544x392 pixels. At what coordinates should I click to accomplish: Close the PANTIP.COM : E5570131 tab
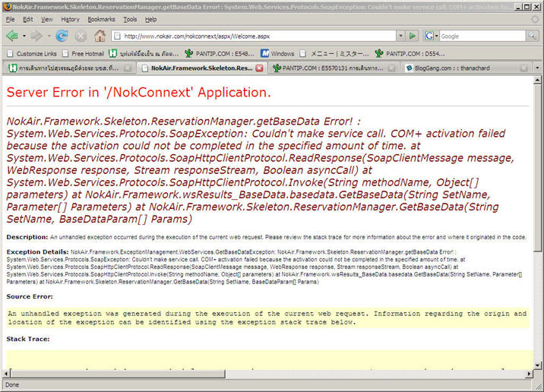[391, 68]
